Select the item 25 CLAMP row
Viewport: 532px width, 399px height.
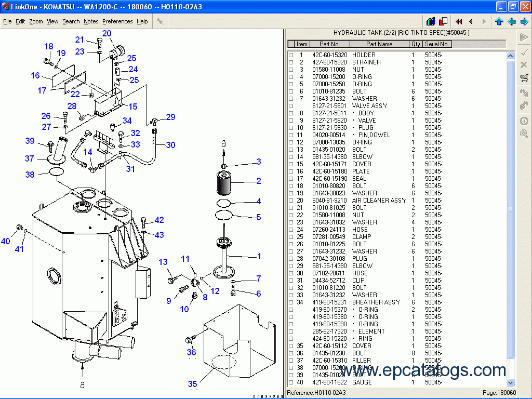click(x=365, y=237)
